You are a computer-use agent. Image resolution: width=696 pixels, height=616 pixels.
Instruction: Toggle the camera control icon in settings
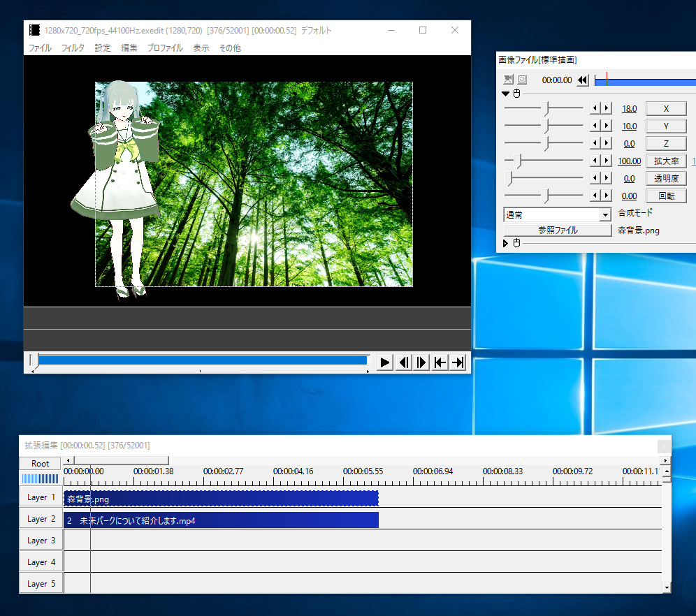pyautogui.click(x=508, y=80)
